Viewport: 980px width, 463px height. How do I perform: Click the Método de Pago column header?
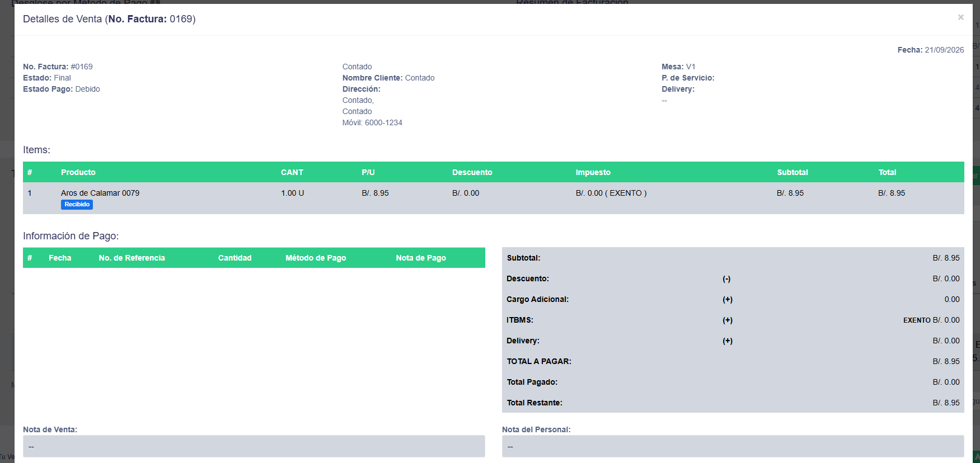(316, 258)
